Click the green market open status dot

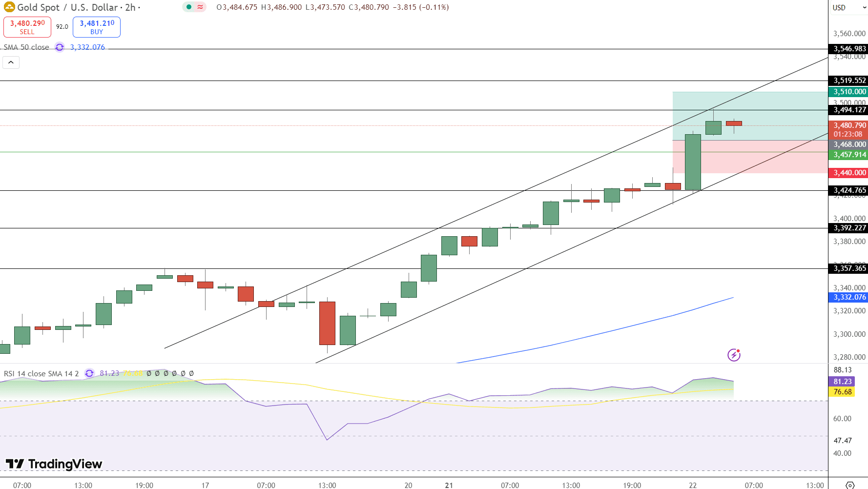click(x=189, y=7)
